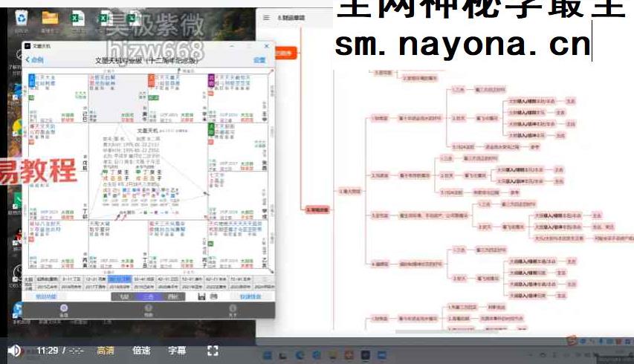
Task: Open the middle bottom nav tab in 文墨天机
Action: [x=149, y=311]
